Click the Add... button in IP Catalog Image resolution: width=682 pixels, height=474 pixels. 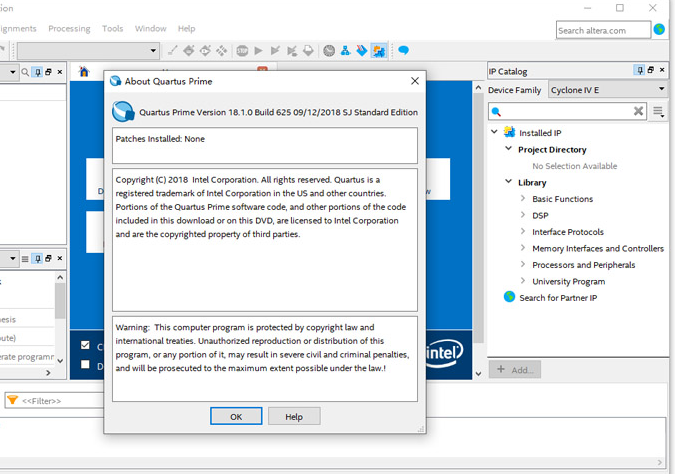[515, 369]
